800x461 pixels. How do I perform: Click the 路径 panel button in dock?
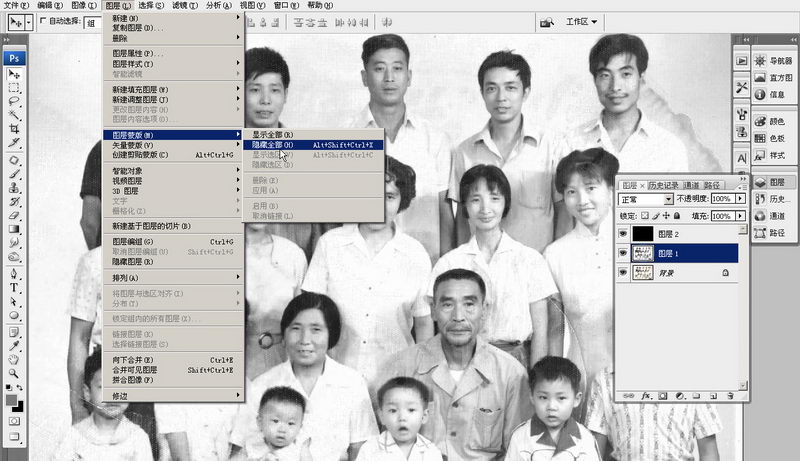click(x=772, y=233)
